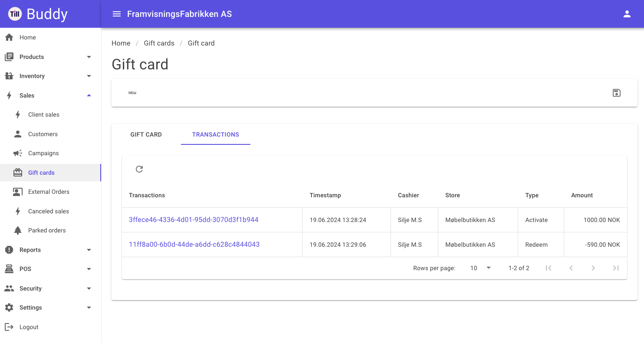Click the Till Buddy logo
Image resolution: width=644 pixels, height=343 pixels.
click(38, 14)
